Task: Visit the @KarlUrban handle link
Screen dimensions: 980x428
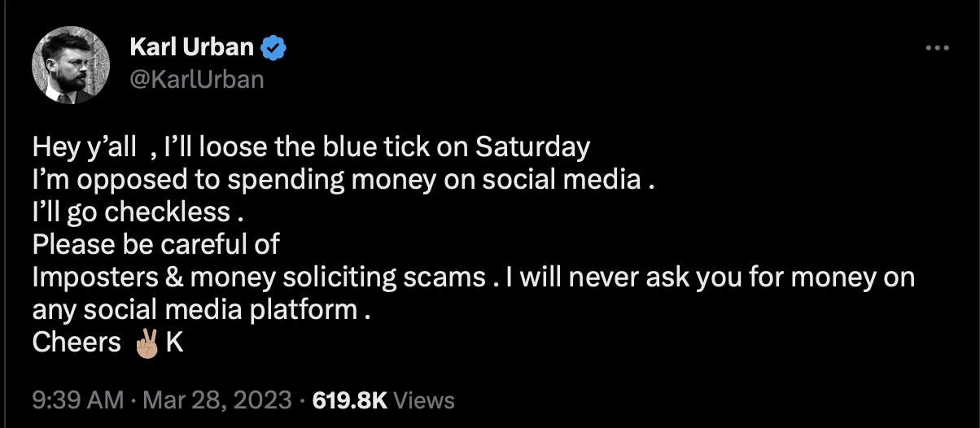Action: pos(197,80)
